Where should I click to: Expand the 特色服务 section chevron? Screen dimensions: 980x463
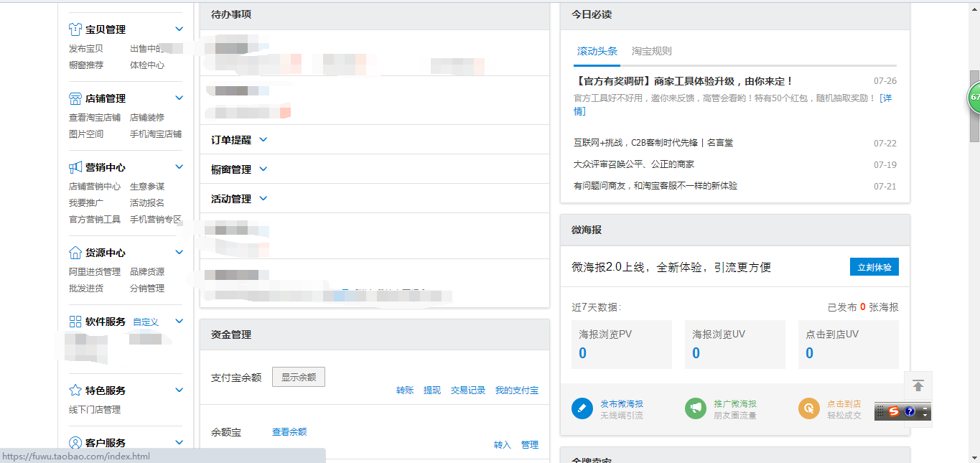(x=179, y=390)
